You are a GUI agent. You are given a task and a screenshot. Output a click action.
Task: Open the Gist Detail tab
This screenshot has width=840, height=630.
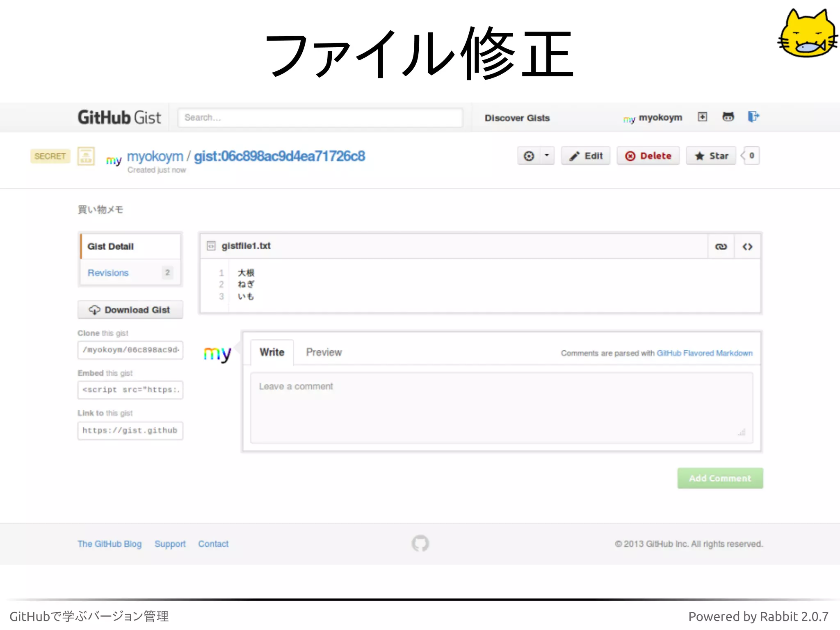tap(130, 247)
